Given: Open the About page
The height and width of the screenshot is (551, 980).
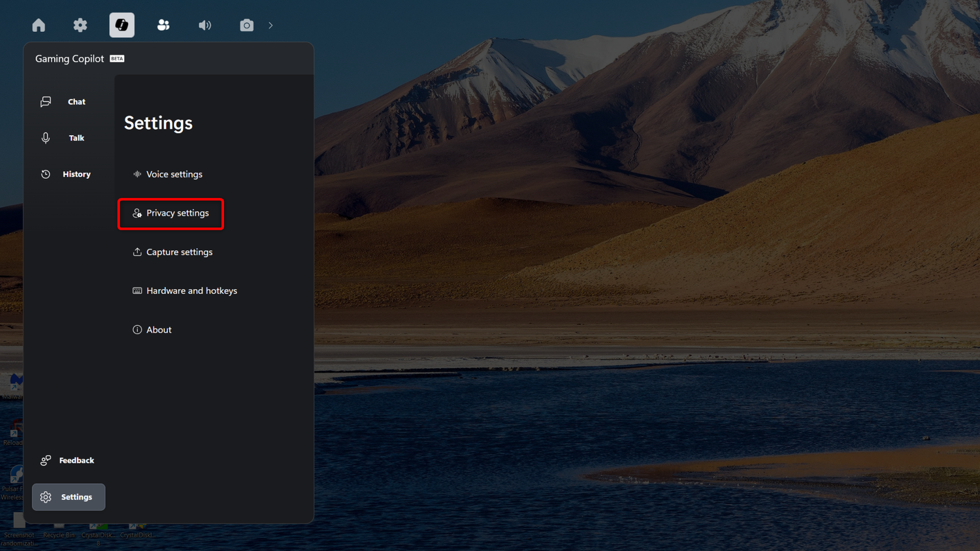Looking at the screenshot, I should 152,330.
